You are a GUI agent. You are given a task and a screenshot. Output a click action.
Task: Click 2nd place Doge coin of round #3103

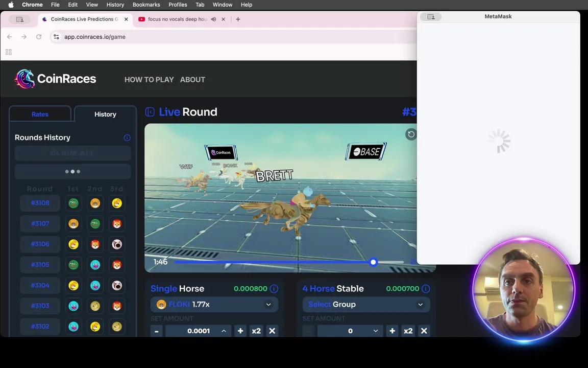pyautogui.click(x=95, y=306)
